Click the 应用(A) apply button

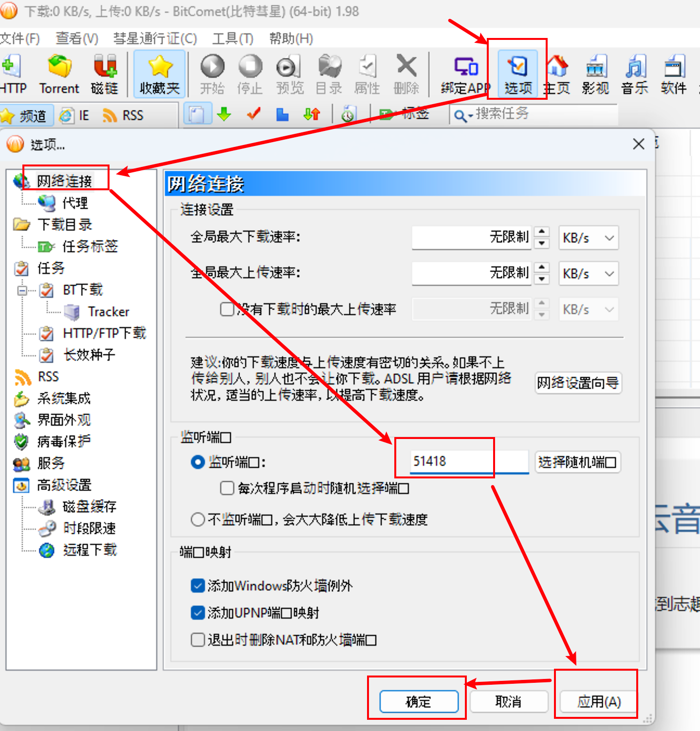click(599, 701)
